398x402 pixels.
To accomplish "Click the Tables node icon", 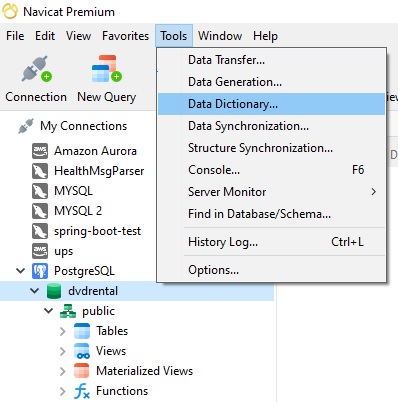I will coord(82,331).
